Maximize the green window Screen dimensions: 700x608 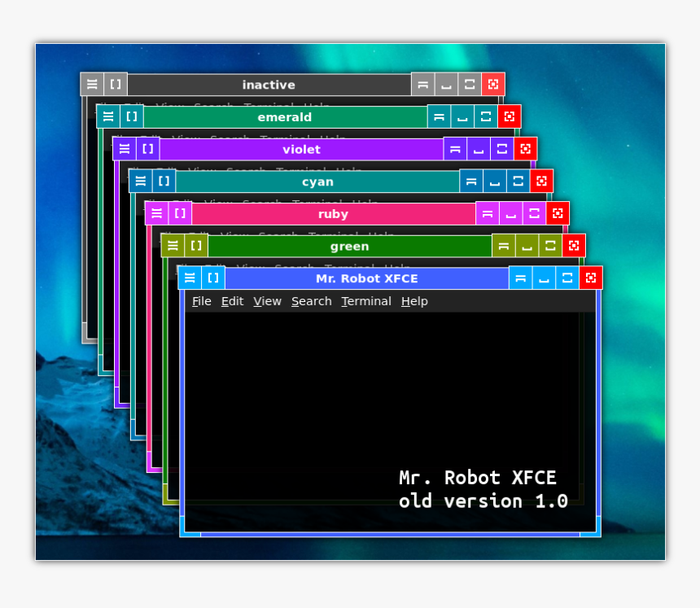[550, 245]
